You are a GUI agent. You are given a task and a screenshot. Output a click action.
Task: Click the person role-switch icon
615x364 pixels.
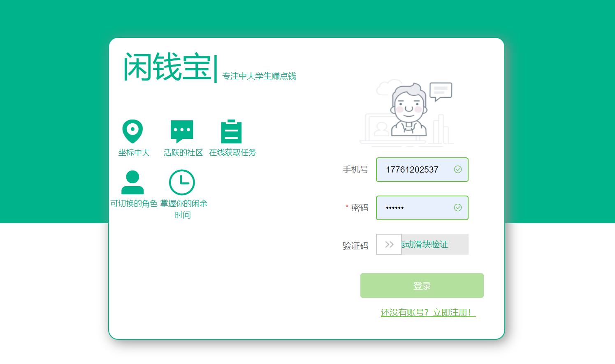coord(132,182)
